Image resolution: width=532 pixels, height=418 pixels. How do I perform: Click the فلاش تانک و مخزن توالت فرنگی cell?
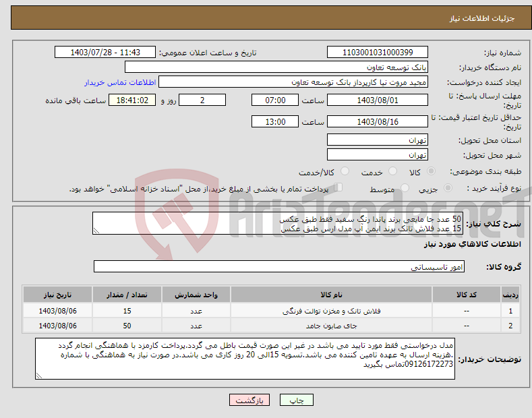331,311
